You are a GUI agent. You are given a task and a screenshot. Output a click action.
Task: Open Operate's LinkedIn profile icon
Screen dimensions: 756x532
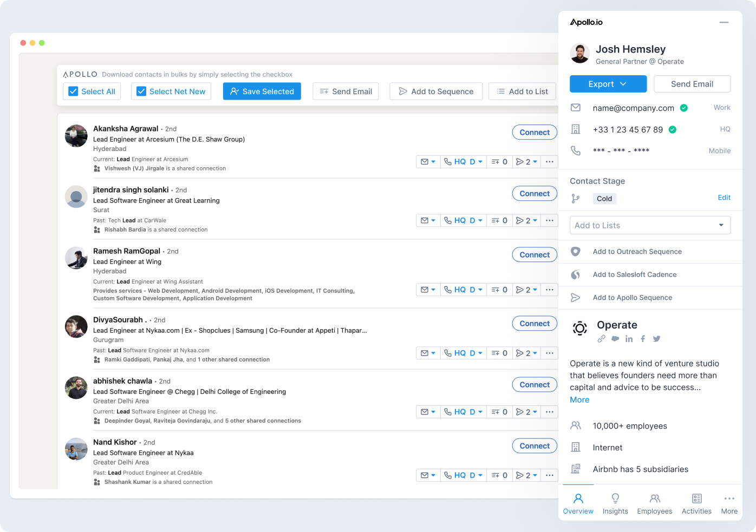[x=629, y=338]
